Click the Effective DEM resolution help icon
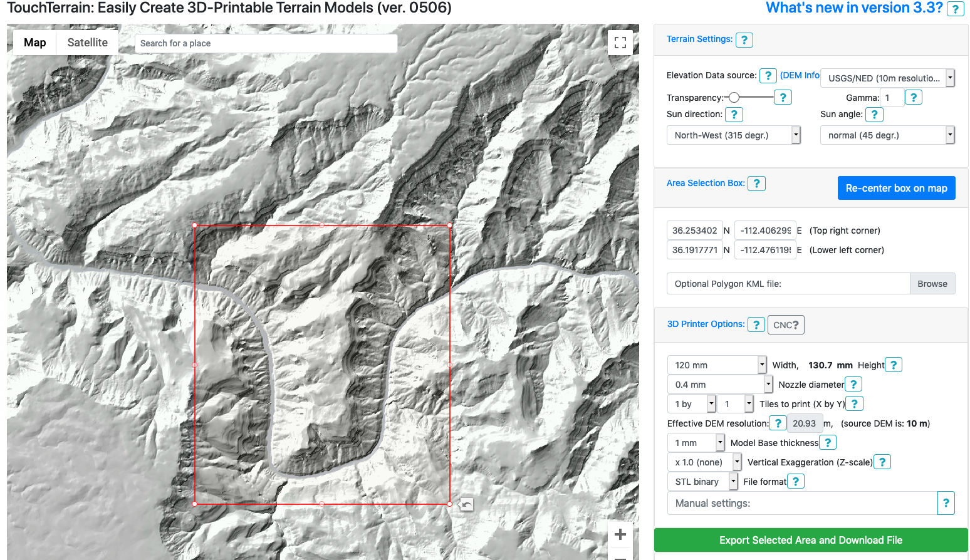The width and height of the screenshot is (970, 560). 778,423
